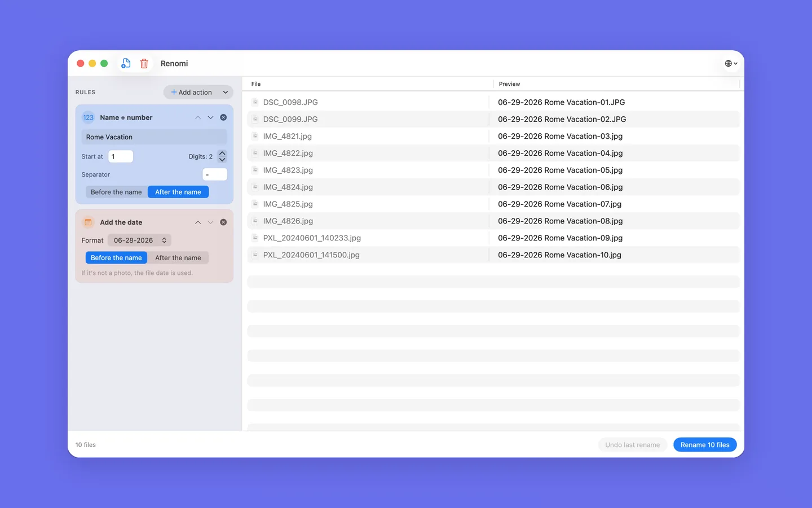
Task: Click file icon beside IMG_4823.jpg
Action: tap(255, 170)
